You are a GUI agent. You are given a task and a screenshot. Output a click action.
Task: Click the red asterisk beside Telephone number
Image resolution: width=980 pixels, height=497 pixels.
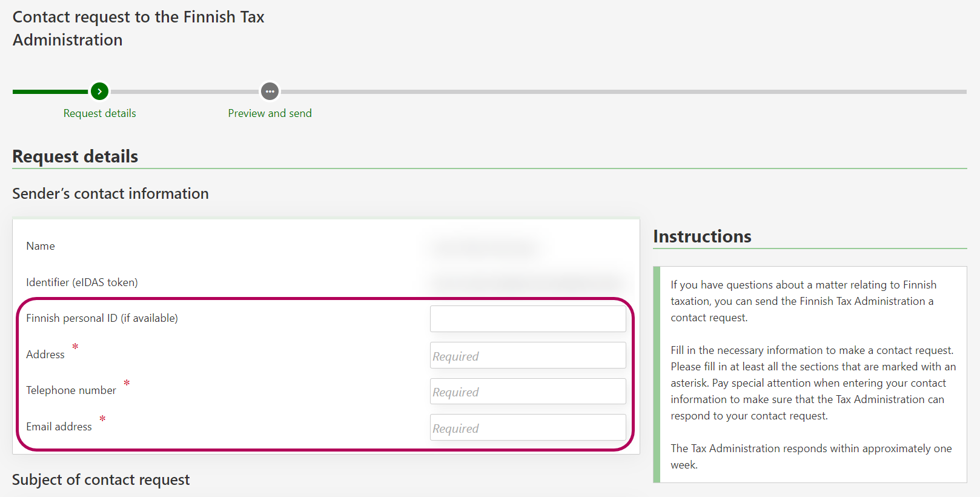pyautogui.click(x=127, y=383)
